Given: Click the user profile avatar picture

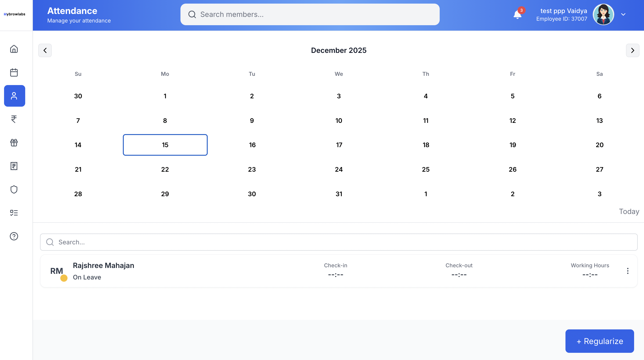Looking at the screenshot, I should click(603, 14).
